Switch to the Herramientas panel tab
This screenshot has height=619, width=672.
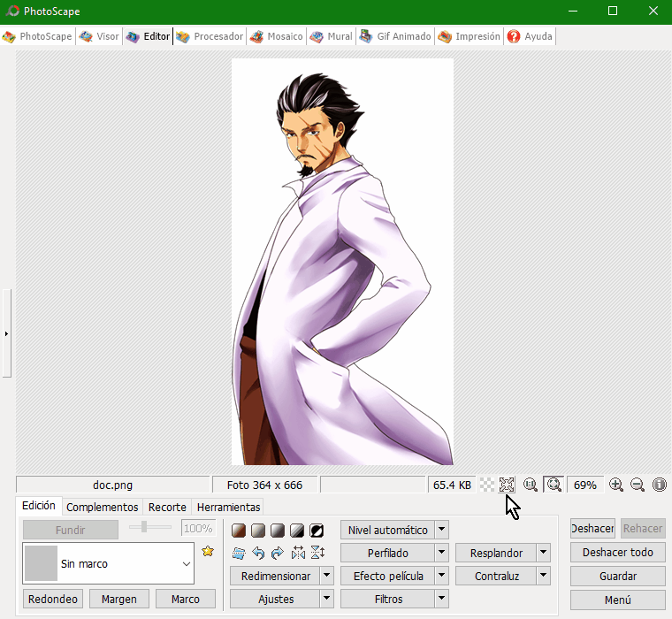tap(228, 507)
